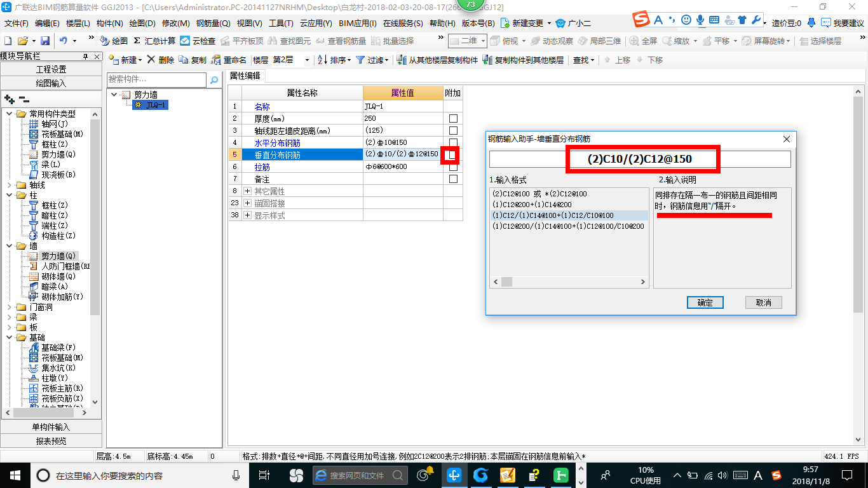
Task: Click 复制 copy component
Action: (193, 60)
